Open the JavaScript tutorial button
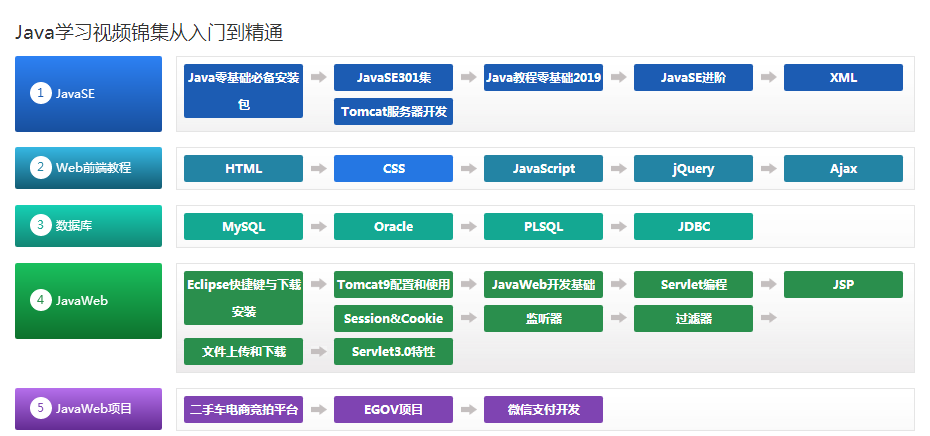Screen dimensions: 930x436 coord(543,169)
